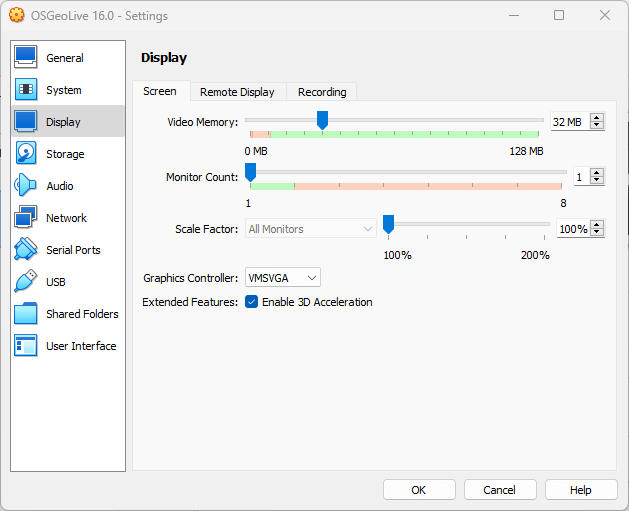Click the System chip icon
This screenshot has height=511, width=629.
point(26,89)
